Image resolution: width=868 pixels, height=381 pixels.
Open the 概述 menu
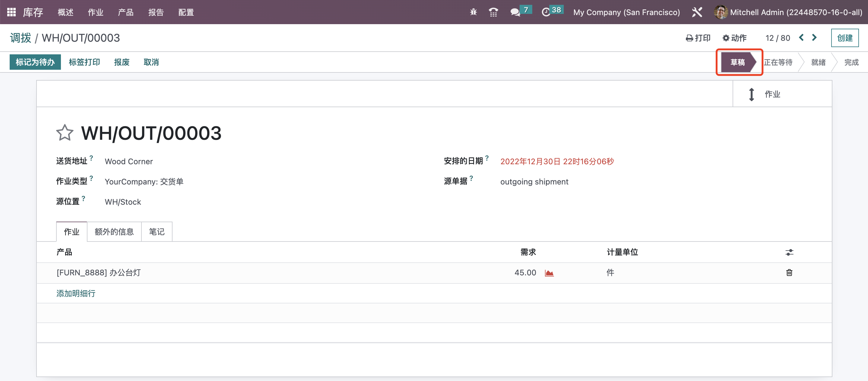click(65, 12)
